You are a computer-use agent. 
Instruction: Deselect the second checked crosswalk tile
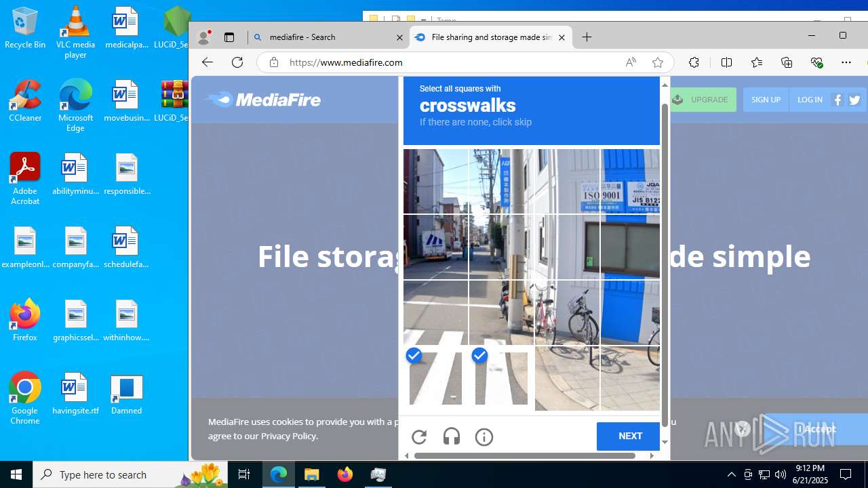pos(501,378)
